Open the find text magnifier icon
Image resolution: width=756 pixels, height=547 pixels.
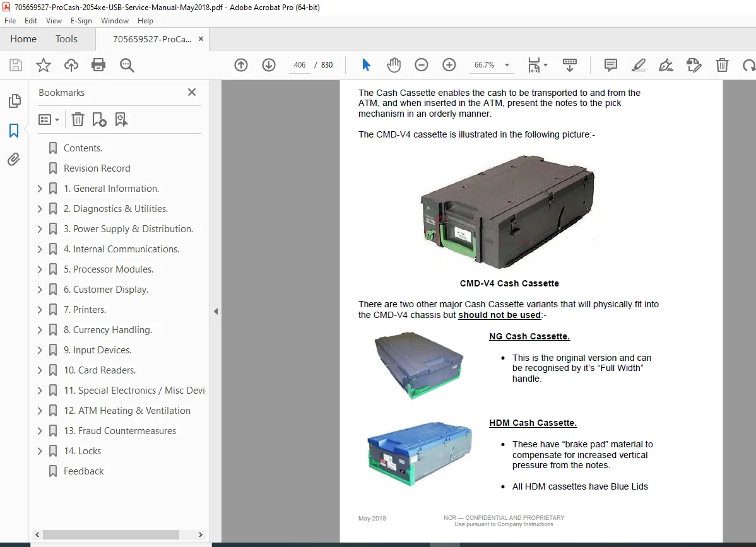point(127,65)
